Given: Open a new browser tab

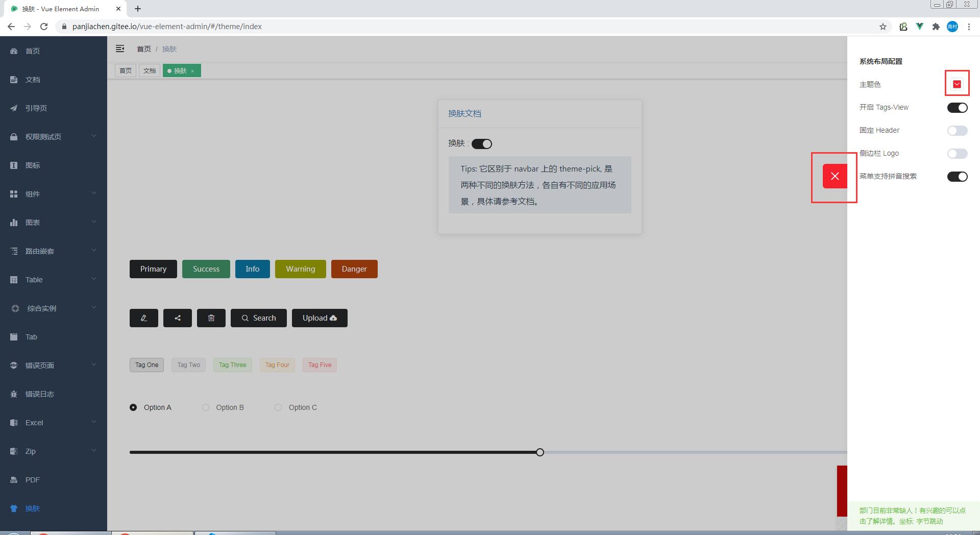Looking at the screenshot, I should 138,9.
